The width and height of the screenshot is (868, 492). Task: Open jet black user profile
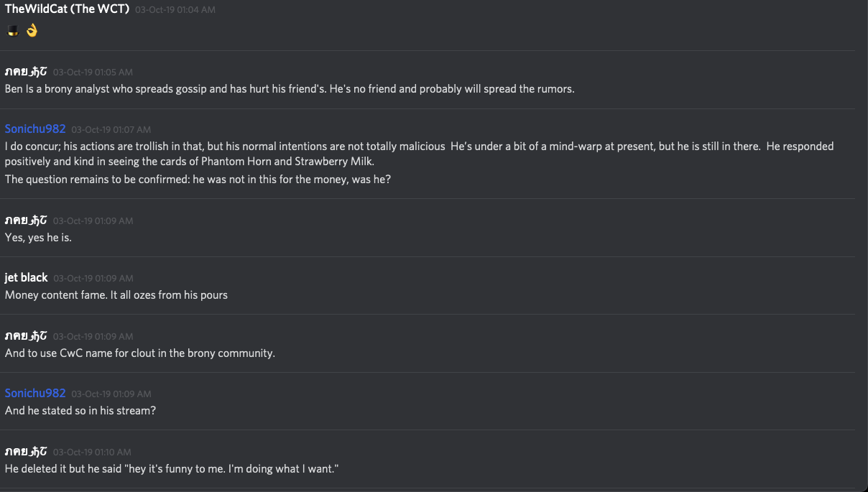[x=26, y=277]
